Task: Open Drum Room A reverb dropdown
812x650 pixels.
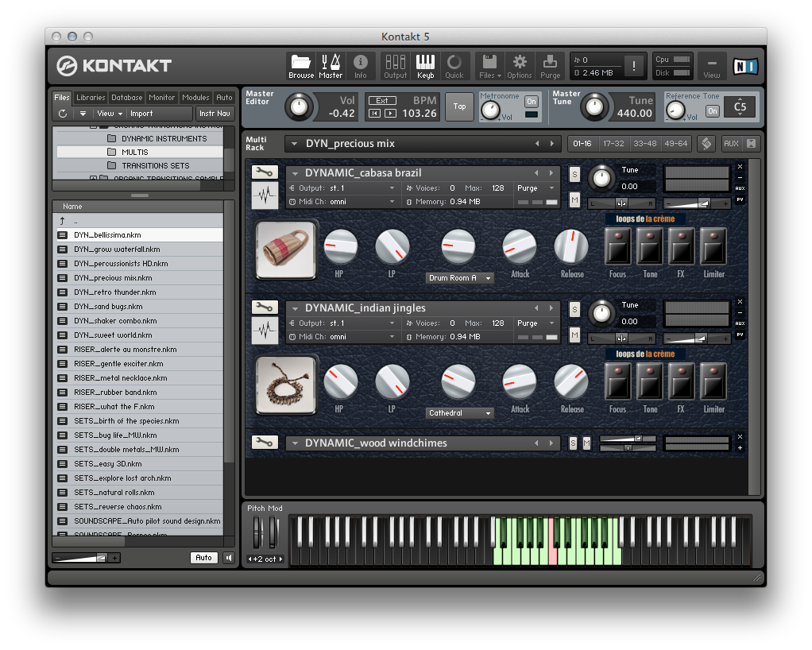Action: 459,278
